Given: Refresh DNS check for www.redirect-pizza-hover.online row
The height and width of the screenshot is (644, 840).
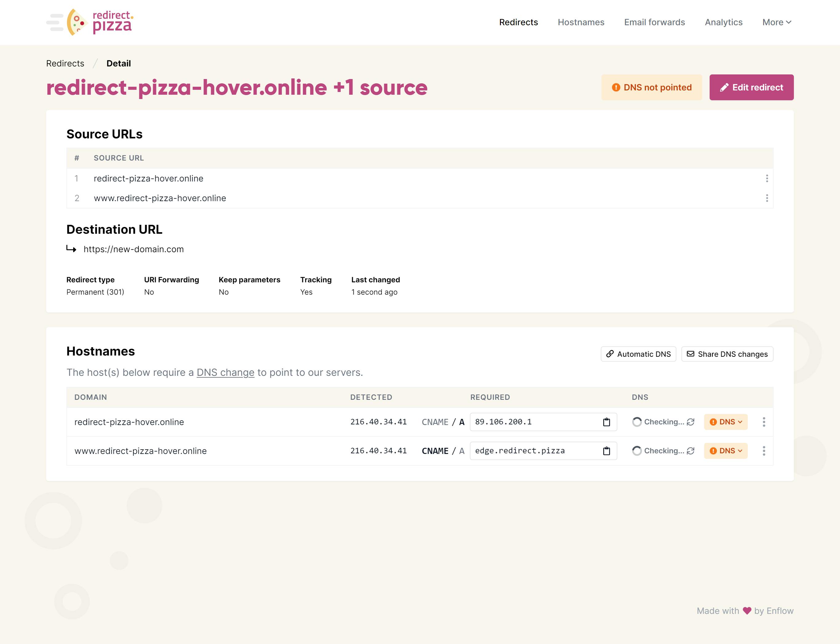Looking at the screenshot, I should click(691, 451).
